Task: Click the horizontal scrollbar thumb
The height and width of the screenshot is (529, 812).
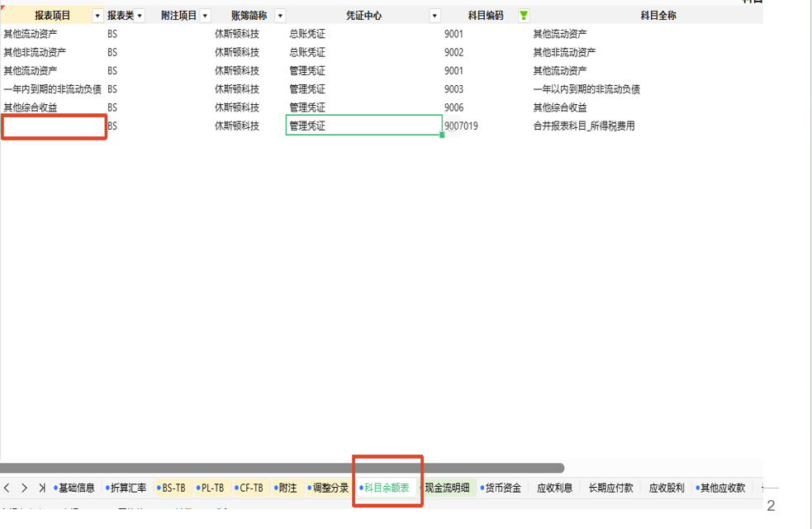Action: pos(282,469)
